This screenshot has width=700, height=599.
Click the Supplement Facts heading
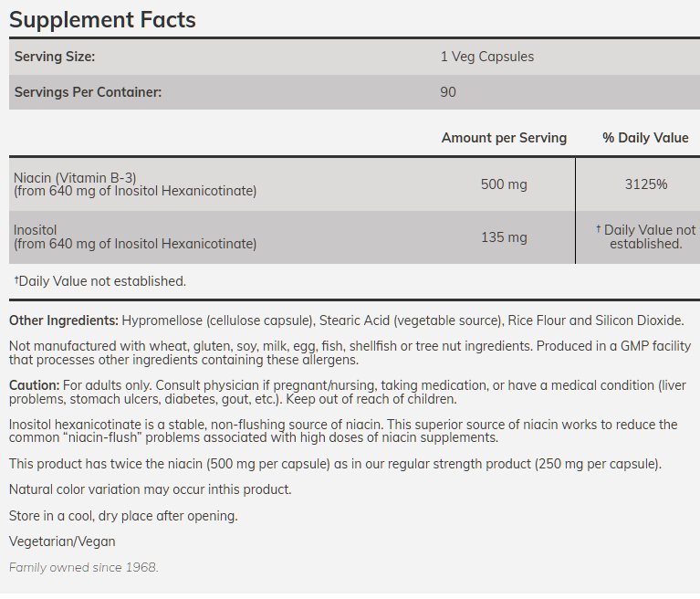click(x=102, y=19)
